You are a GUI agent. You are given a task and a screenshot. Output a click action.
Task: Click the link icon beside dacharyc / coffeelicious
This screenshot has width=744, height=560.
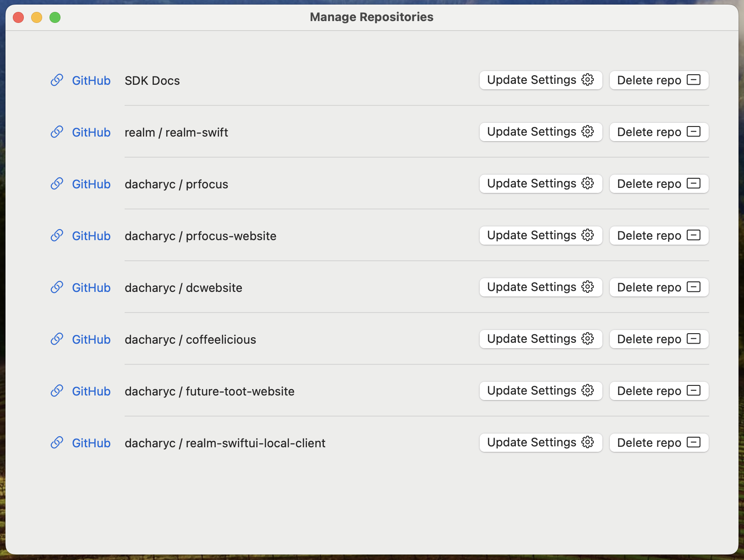point(57,339)
